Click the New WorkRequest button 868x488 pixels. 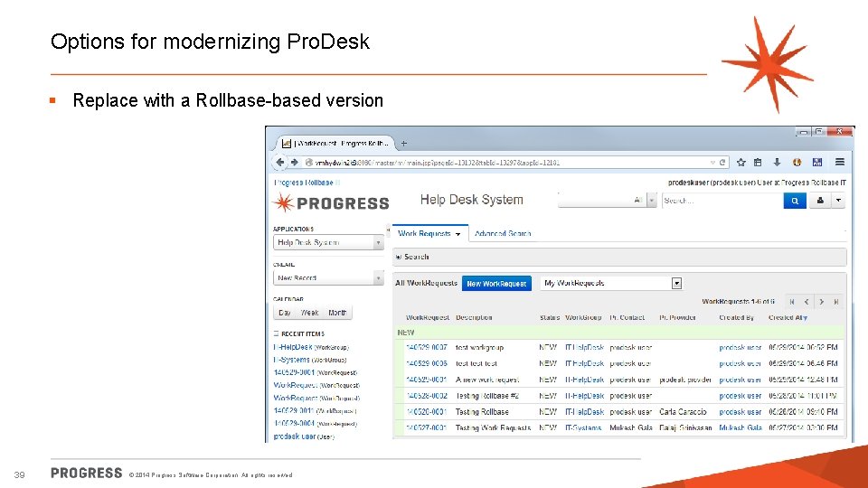(x=496, y=283)
